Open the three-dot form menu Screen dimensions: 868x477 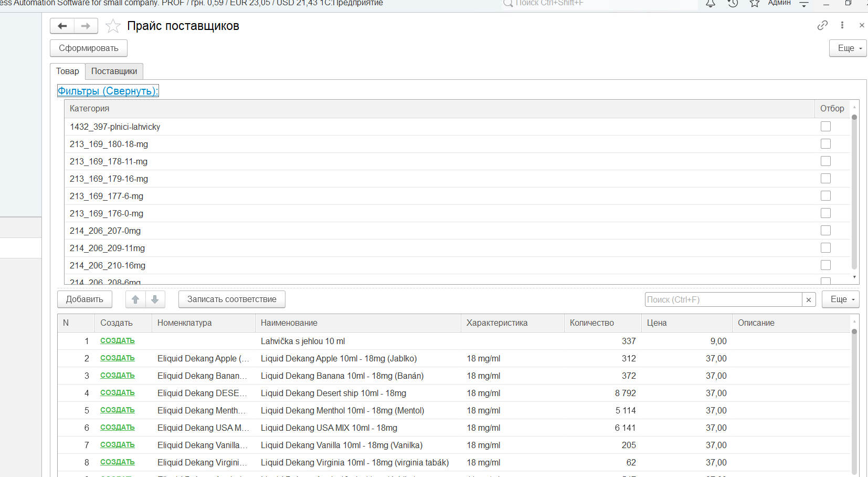point(842,25)
